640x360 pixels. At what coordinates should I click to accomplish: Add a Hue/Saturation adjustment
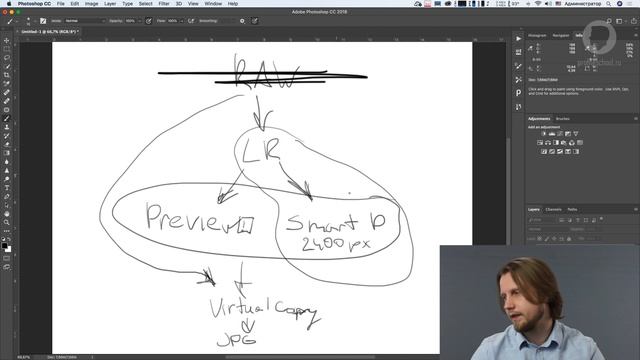coord(540,142)
